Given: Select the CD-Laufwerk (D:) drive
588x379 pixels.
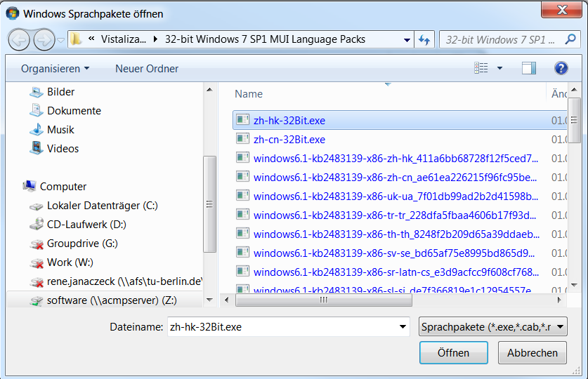Looking at the screenshot, I should pos(86,225).
